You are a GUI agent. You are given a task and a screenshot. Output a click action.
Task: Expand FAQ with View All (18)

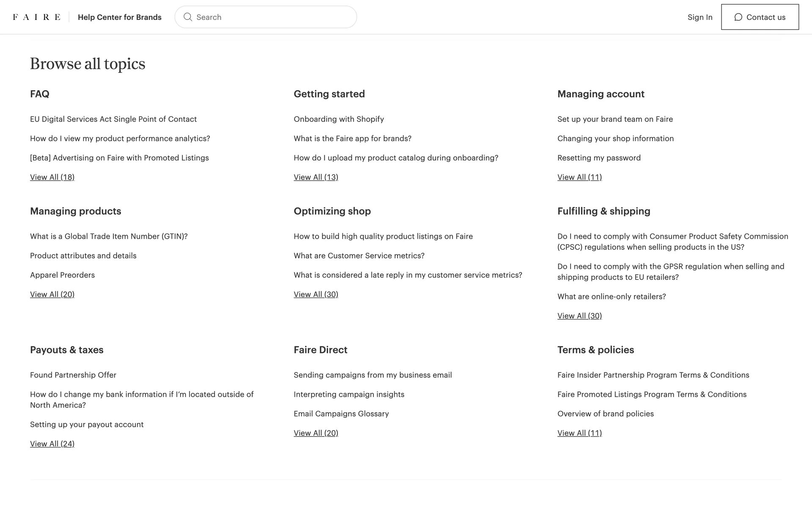point(52,177)
